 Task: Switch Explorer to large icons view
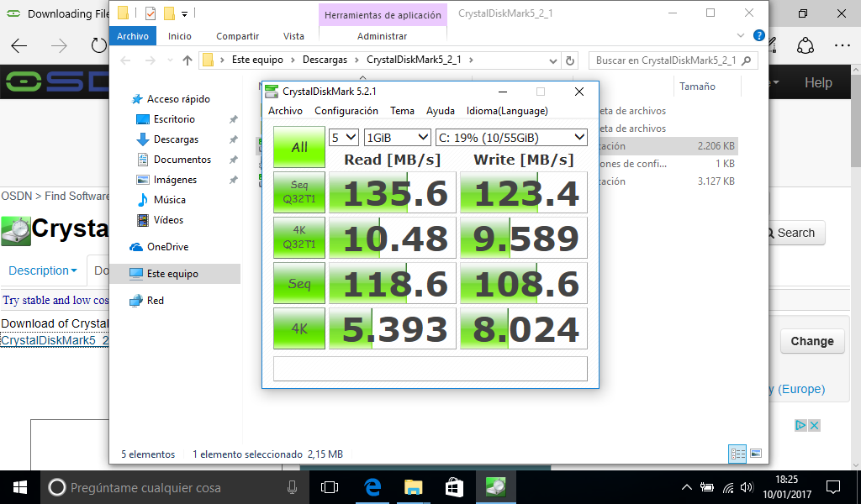pyautogui.click(x=756, y=454)
